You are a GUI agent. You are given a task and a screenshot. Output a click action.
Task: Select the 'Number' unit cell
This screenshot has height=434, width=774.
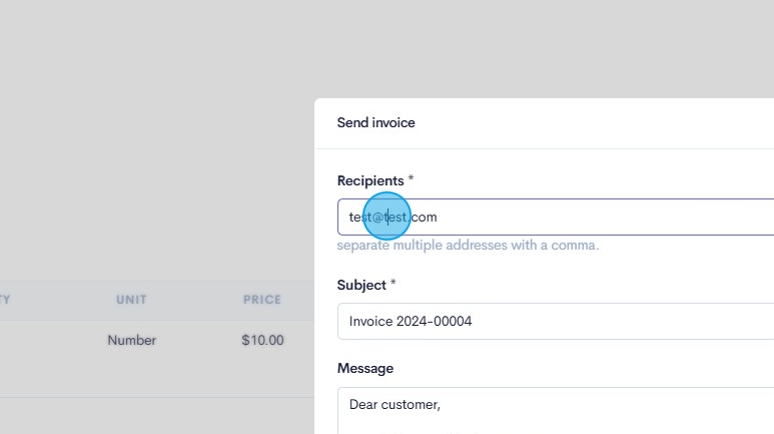132,340
